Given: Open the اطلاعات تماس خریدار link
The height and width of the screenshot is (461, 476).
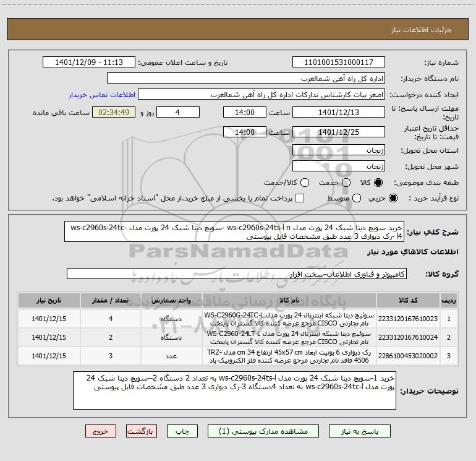Looking at the screenshot, I should point(102,95).
